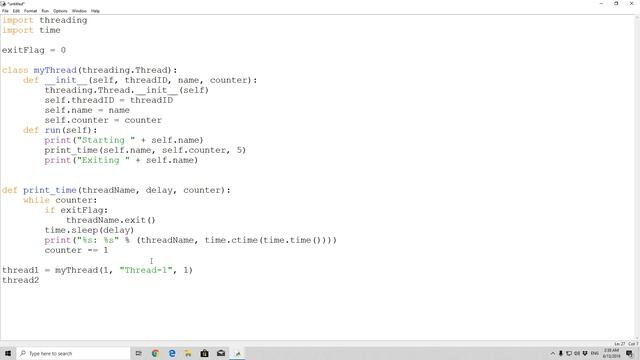Click the 'counter -= 1' line
The width and height of the screenshot is (640, 360).
point(77,250)
